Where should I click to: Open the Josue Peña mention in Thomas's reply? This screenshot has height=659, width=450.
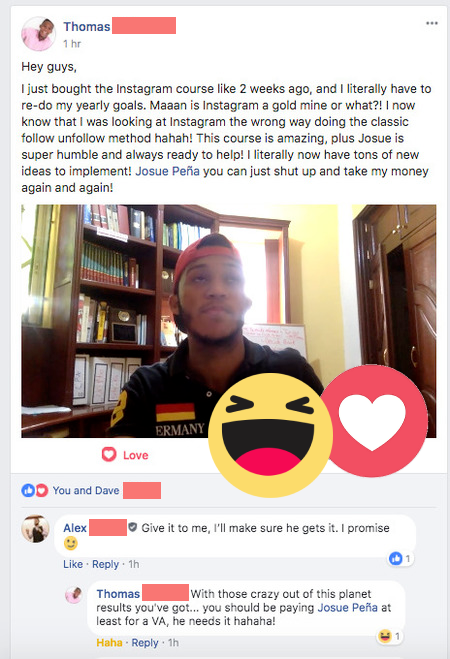[347, 607]
